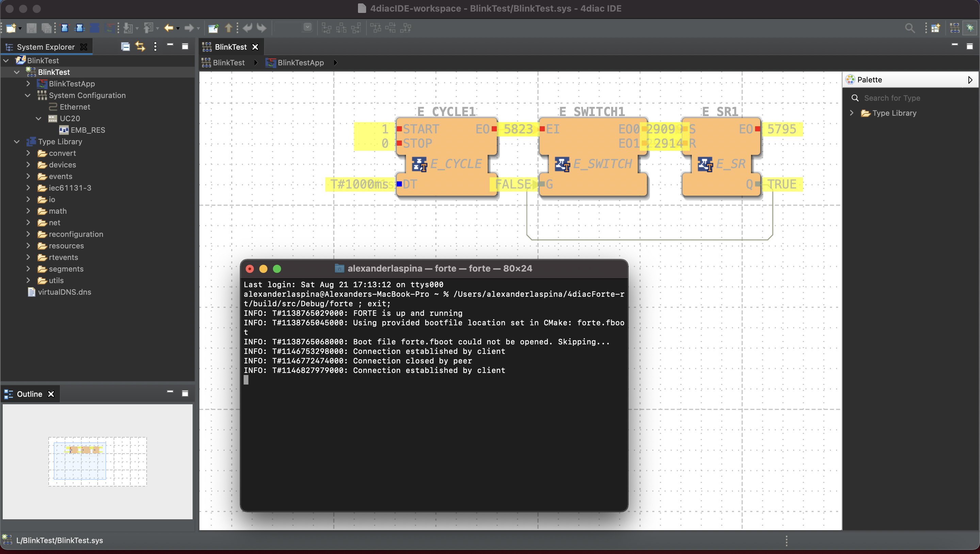Select the BlinkTest editor tab

click(x=231, y=47)
